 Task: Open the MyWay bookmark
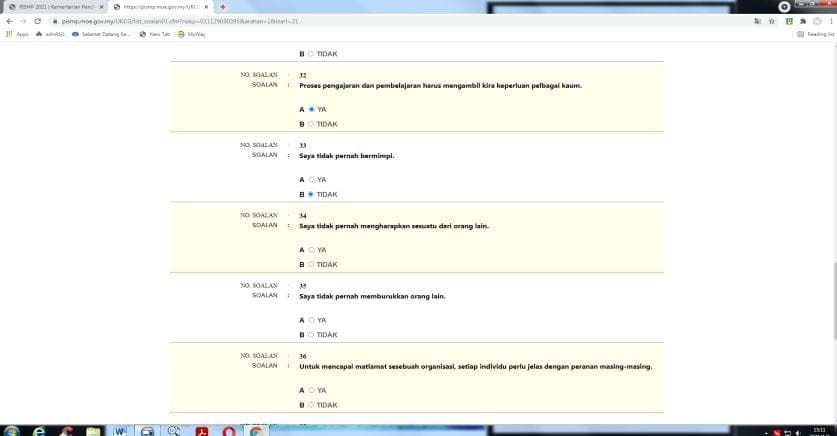coord(191,33)
